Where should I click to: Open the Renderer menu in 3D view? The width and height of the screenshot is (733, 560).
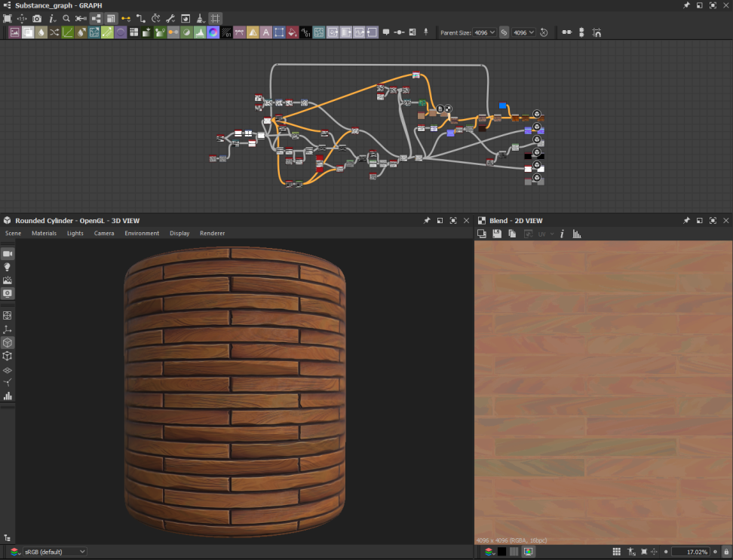coord(212,234)
